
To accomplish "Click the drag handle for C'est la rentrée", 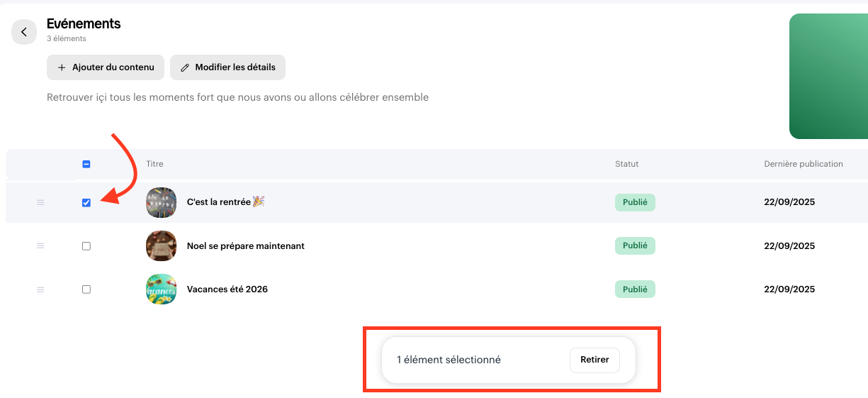I will (40, 203).
